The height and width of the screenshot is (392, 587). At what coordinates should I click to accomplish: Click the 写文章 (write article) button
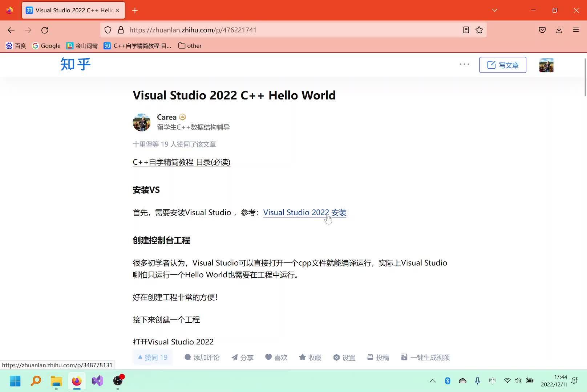tap(503, 65)
